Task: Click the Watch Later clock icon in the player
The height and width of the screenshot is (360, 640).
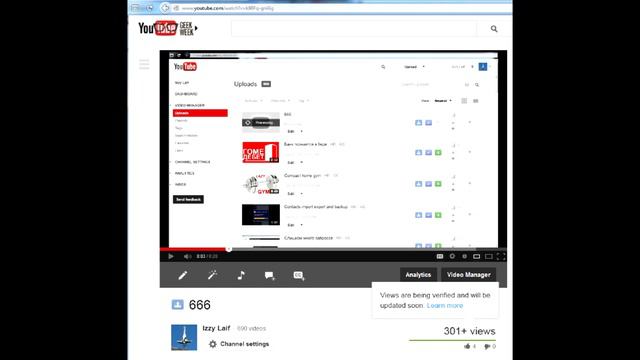Action: [x=452, y=256]
